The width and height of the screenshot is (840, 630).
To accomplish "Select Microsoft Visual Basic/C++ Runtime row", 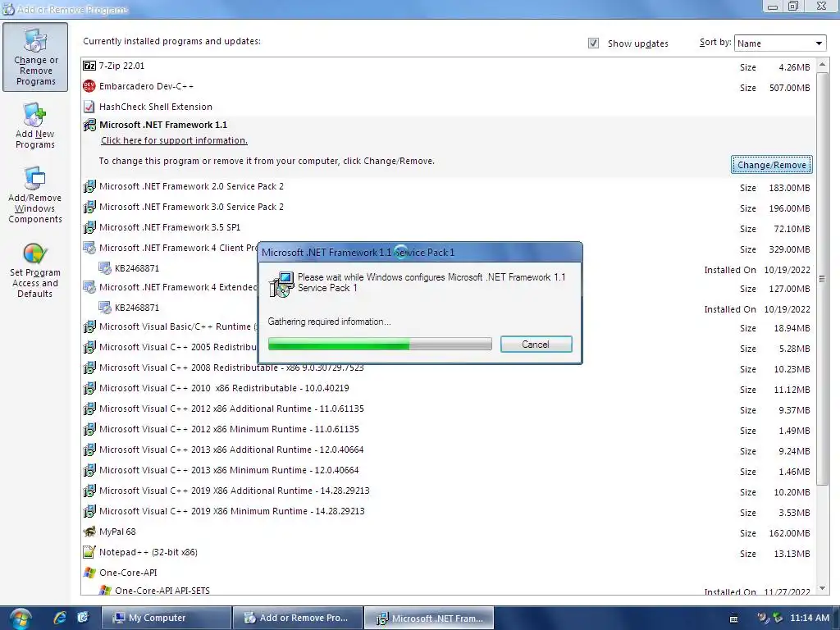I will tap(447, 326).
